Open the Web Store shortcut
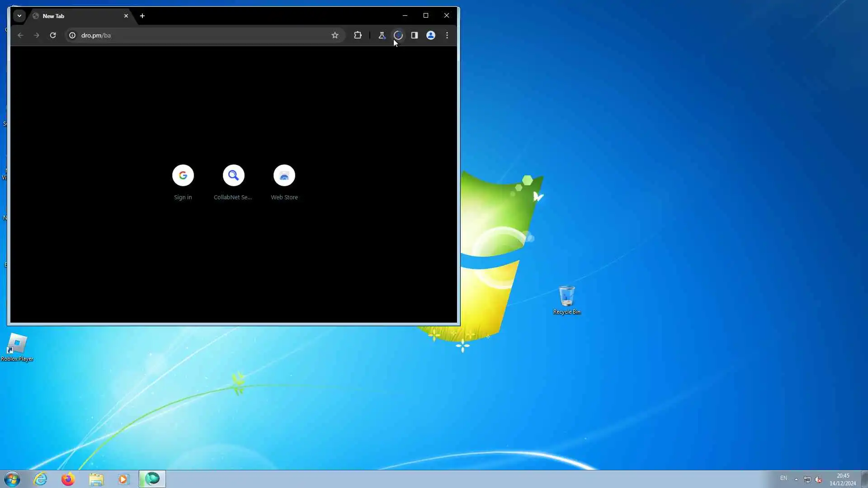This screenshot has height=488, width=868. point(284,176)
